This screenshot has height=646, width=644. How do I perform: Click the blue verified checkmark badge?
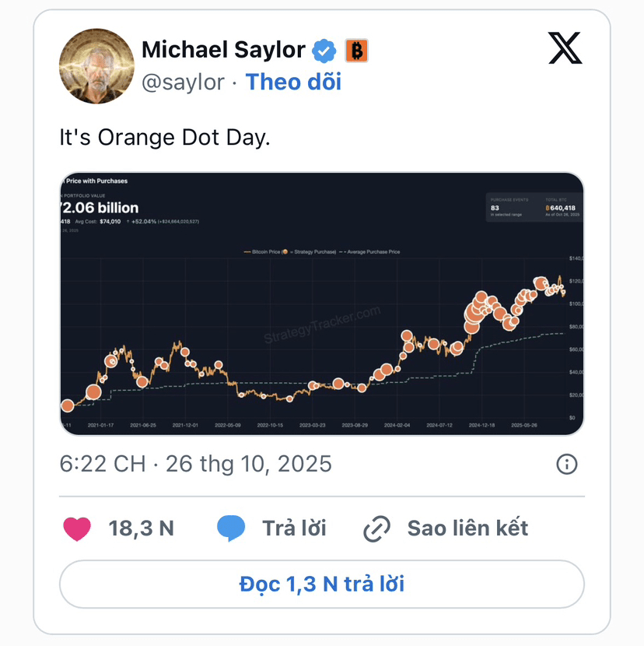tap(324, 51)
